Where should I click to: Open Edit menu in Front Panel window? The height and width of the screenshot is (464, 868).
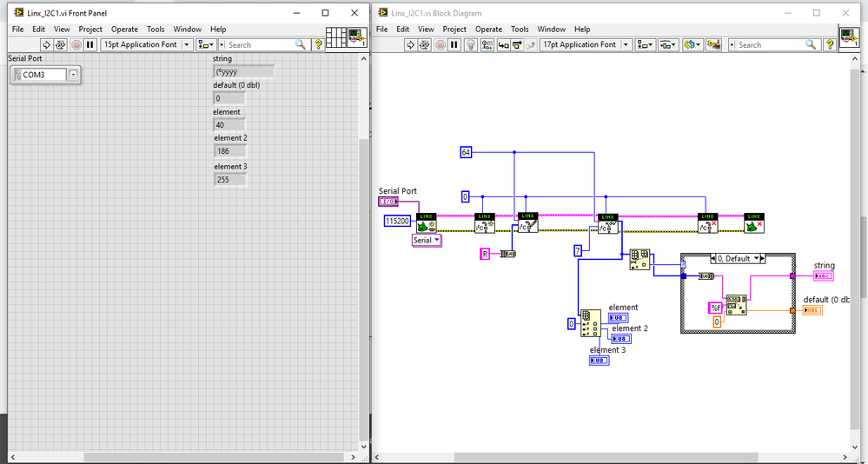tap(39, 30)
